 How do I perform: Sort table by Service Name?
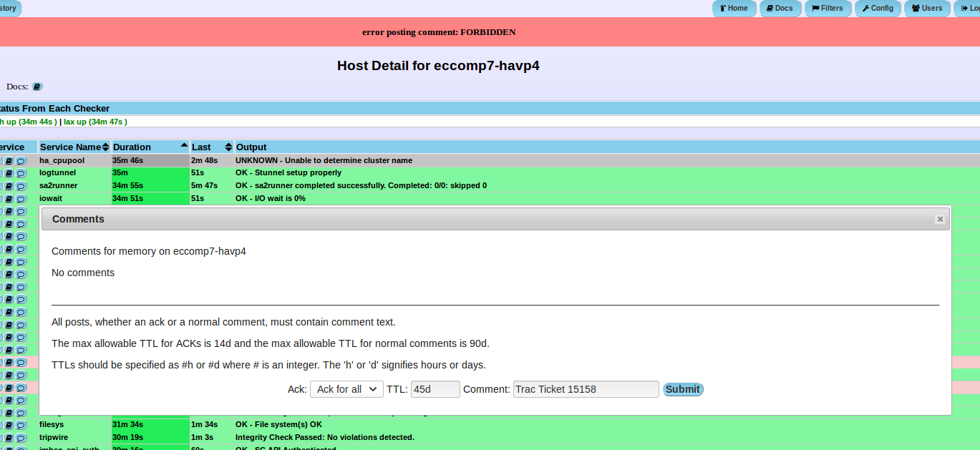click(74, 147)
